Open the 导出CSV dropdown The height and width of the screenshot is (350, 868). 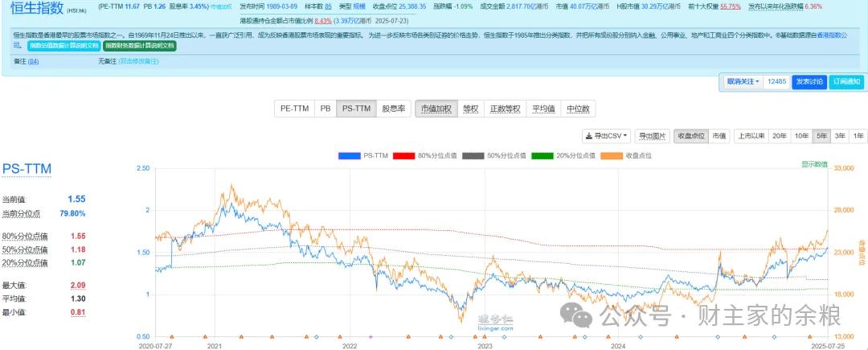point(606,136)
